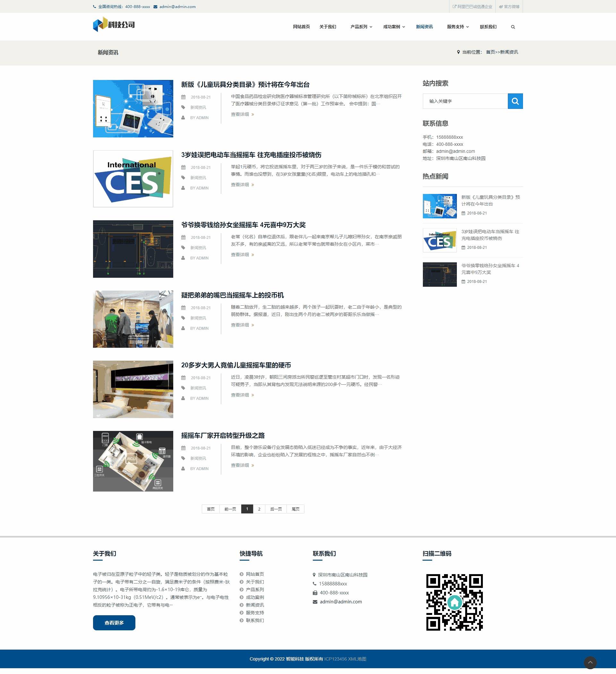
Task: Click the header search magnifier icon
Action: pyautogui.click(x=513, y=27)
